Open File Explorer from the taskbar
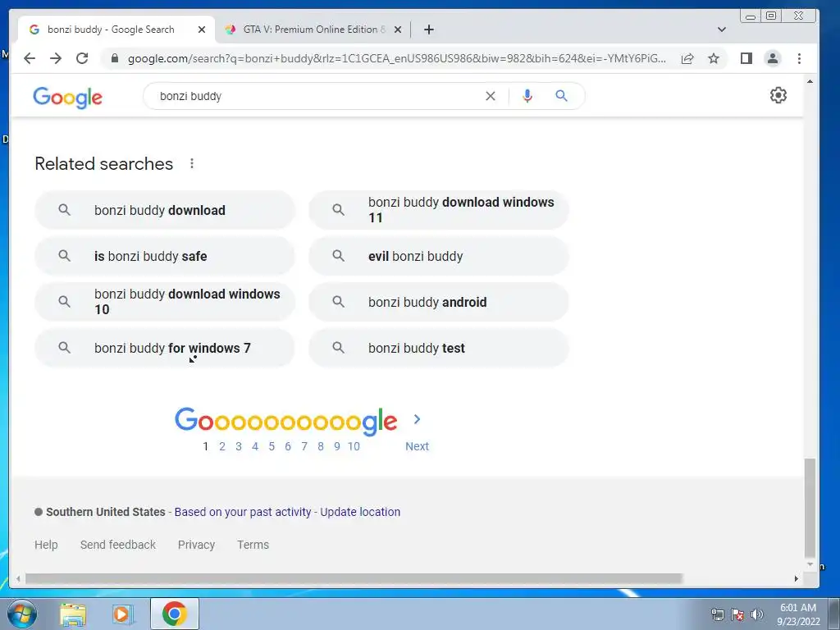The height and width of the screenshot is (630, 840). pyautogui.click(x=73, y=614)
